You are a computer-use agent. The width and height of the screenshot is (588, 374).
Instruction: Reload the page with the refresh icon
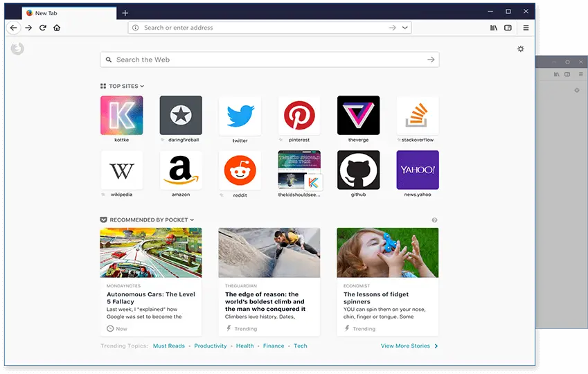coord(43,28)
